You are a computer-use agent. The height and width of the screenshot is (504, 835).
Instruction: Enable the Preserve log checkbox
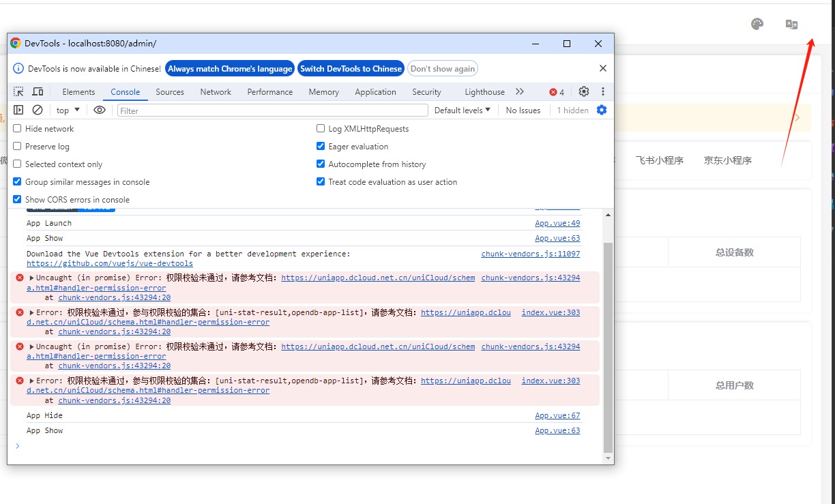(x=18, y=147)
